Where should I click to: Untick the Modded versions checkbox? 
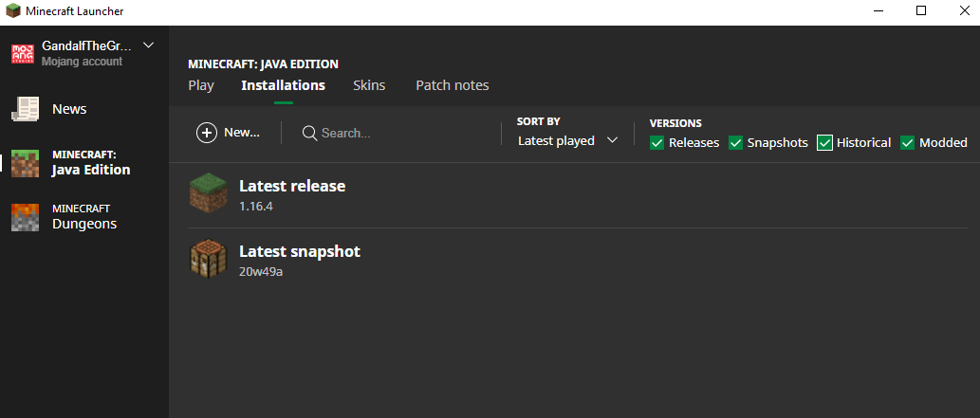click(x=908, y=143)
